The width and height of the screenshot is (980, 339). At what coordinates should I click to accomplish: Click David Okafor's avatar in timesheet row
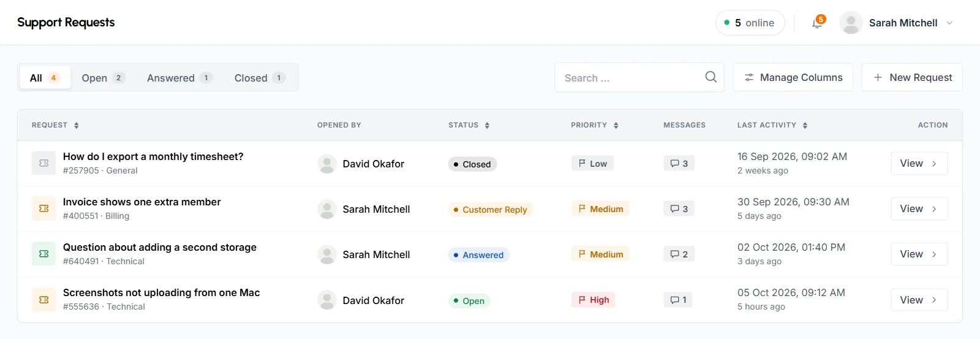[327, 164]
